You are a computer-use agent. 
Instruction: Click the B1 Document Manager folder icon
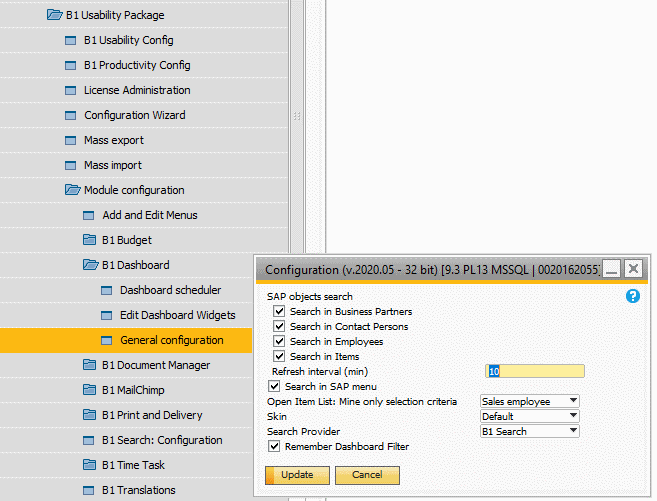click(89, 365)
